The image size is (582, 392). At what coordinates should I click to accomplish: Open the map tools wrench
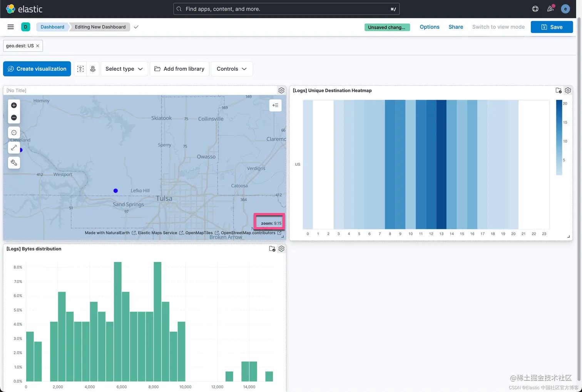click(x=14, y=163)
